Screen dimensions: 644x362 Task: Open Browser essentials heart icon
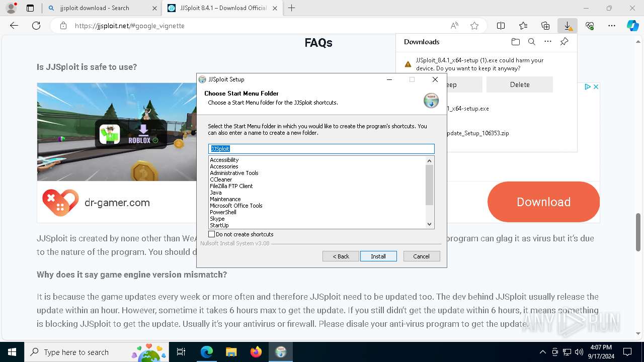point(590,26)
